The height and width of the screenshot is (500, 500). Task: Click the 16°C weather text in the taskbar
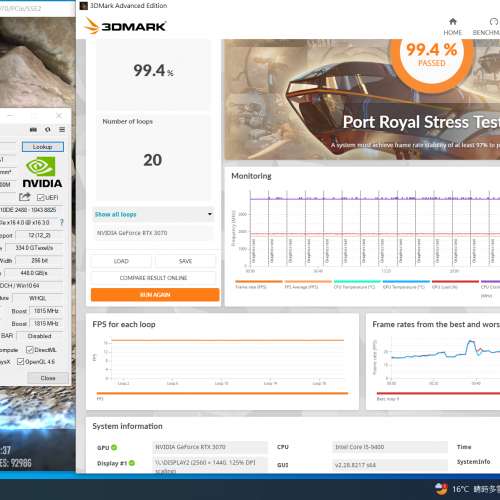[460, 489]
